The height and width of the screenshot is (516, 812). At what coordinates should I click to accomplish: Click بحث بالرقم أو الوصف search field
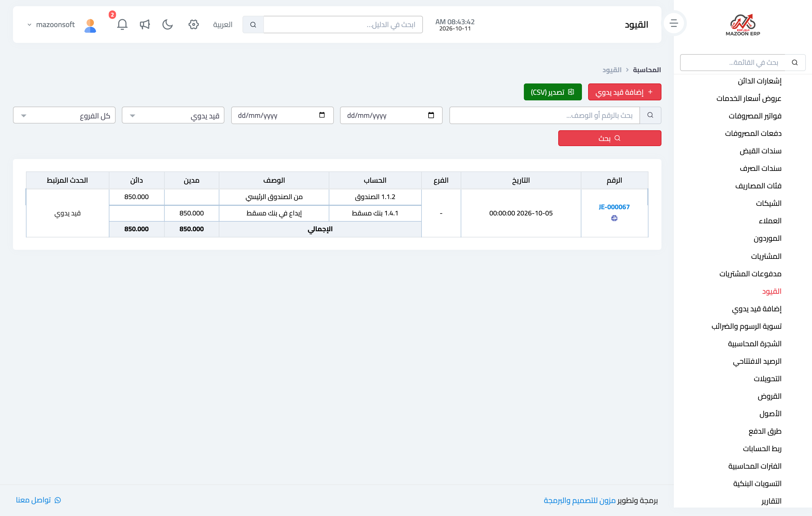click(545, 115)
